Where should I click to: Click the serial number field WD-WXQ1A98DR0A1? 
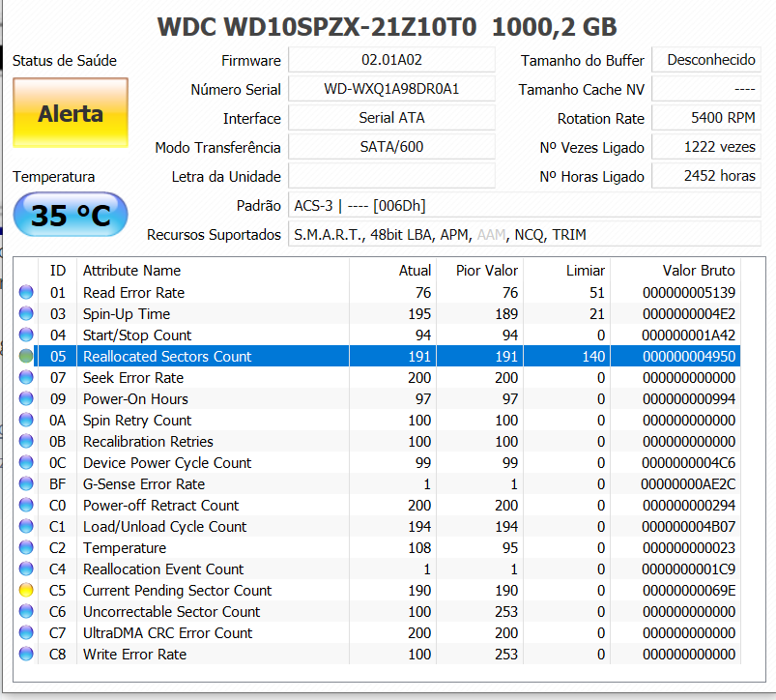click(x=391, y=89)
